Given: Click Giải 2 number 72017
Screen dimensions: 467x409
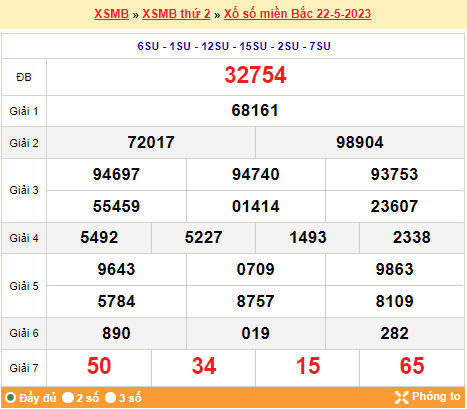Looking at the screenshot, I should 151,142.
